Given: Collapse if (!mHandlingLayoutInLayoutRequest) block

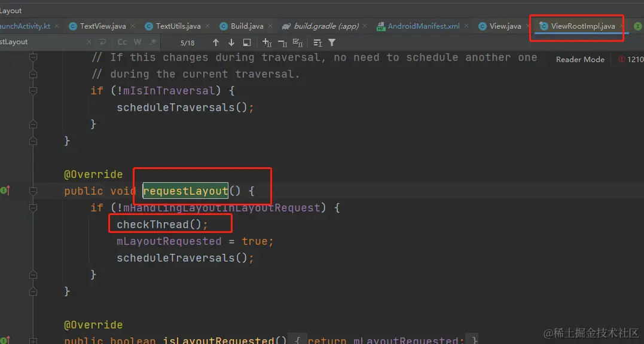Looking at the screenshot, I should (33, 208).
